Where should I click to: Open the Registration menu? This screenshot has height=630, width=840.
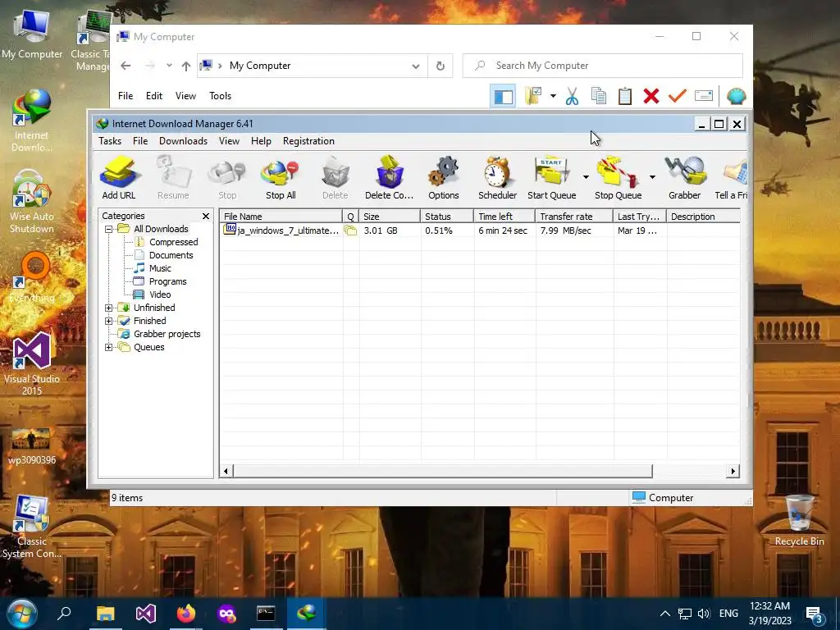[x=308, y=141]
